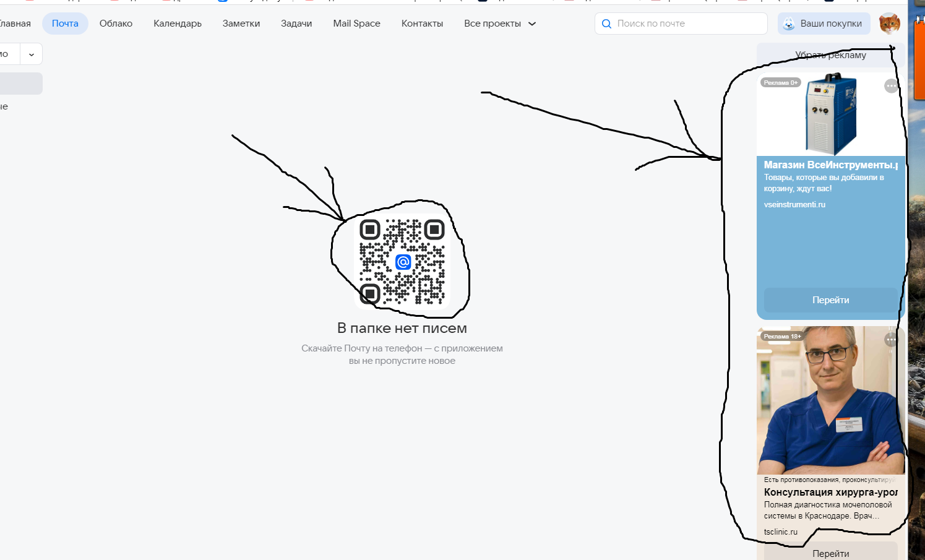Click the blue favicon browser tab at the top

[x=222, y=2]
